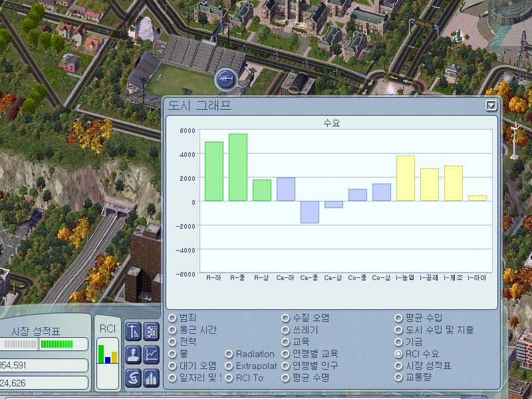Image resolution: width=532 pixels, height=399 pixels.
Task: Click the negative Cs-중 demand bar
Action: point(310,212)
